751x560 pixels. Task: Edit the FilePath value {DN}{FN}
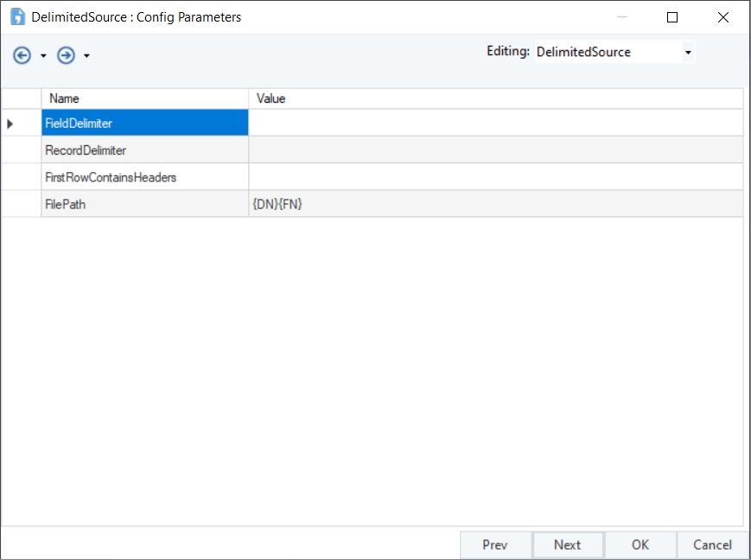tap(496, 204)
